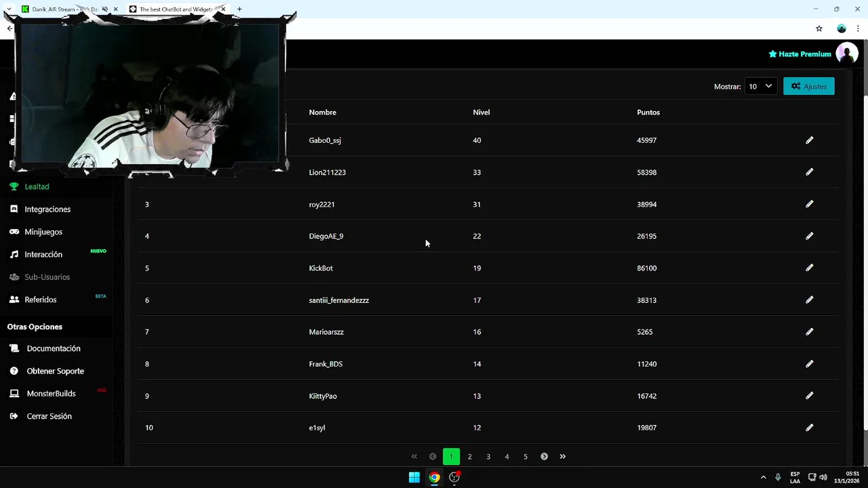Viewport: 868px width, 488px height.
Task: Click the Documentación link in Otras Opciones
Action: [54, 348]
